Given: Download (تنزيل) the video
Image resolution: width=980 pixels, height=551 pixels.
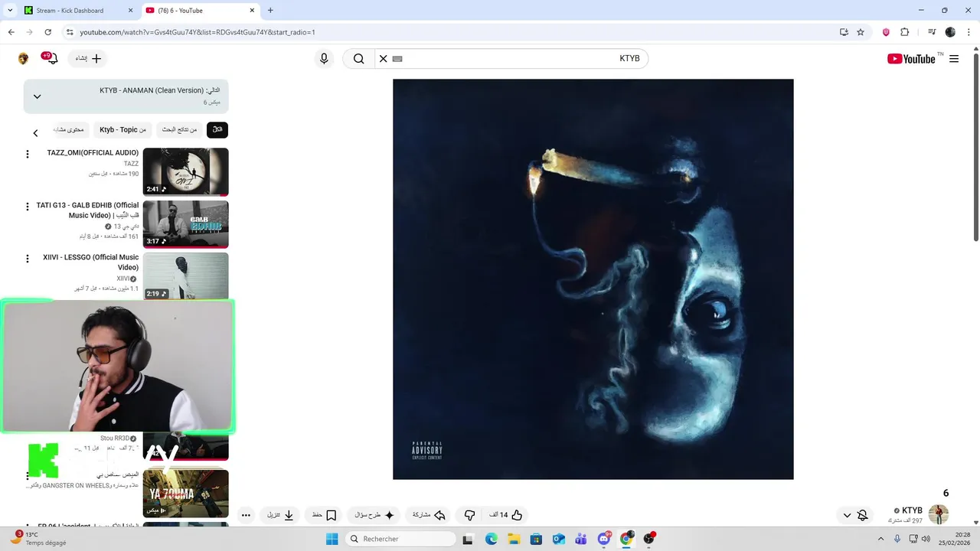Looking at the screenshot, I should click(x=281, y=515).
